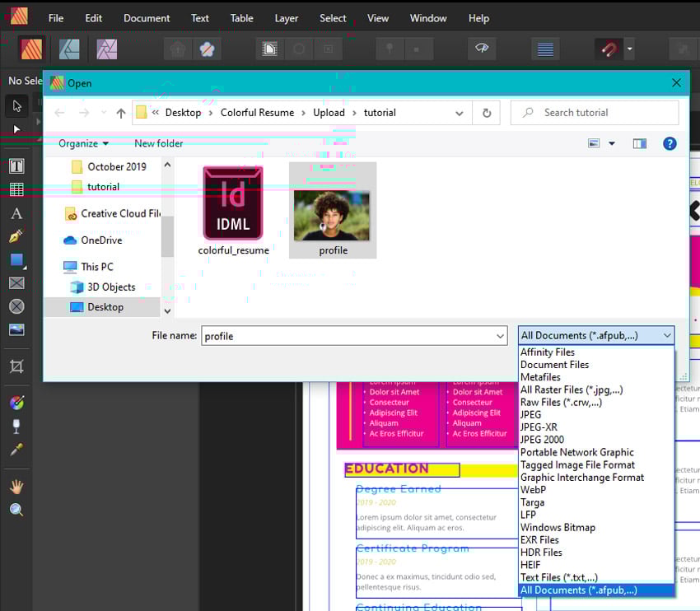This screenshot has height=611, width=700.
Task: Toggle the preview pane in Open dialog
Action: (x=640, y=143)
